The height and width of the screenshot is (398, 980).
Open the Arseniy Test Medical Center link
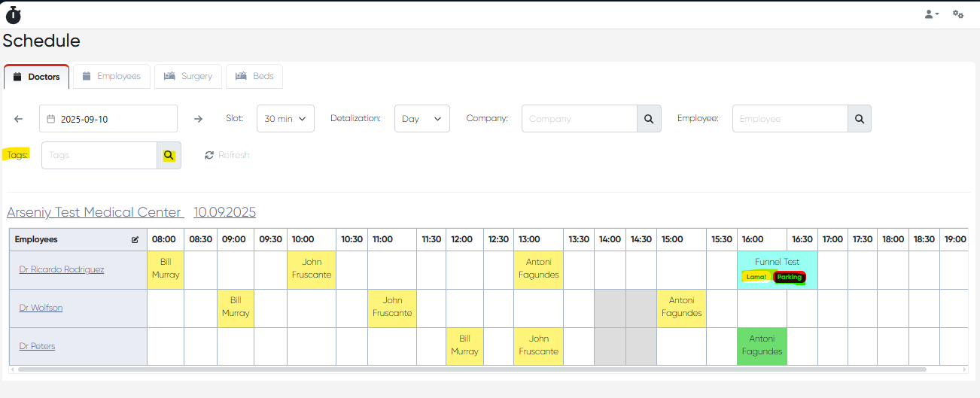tap(95, 212)
